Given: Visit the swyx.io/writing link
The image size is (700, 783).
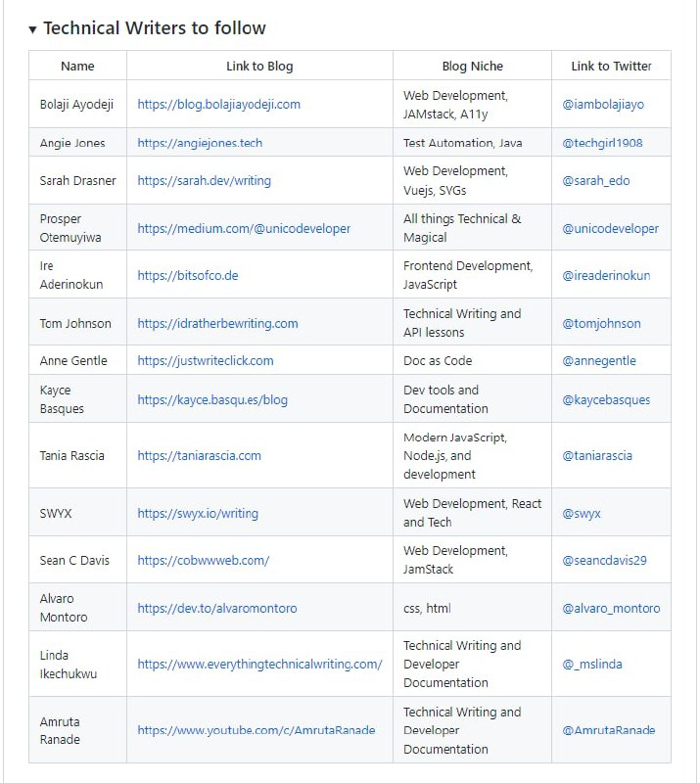Looking at the screenshot, I should [x=197, y=514].
